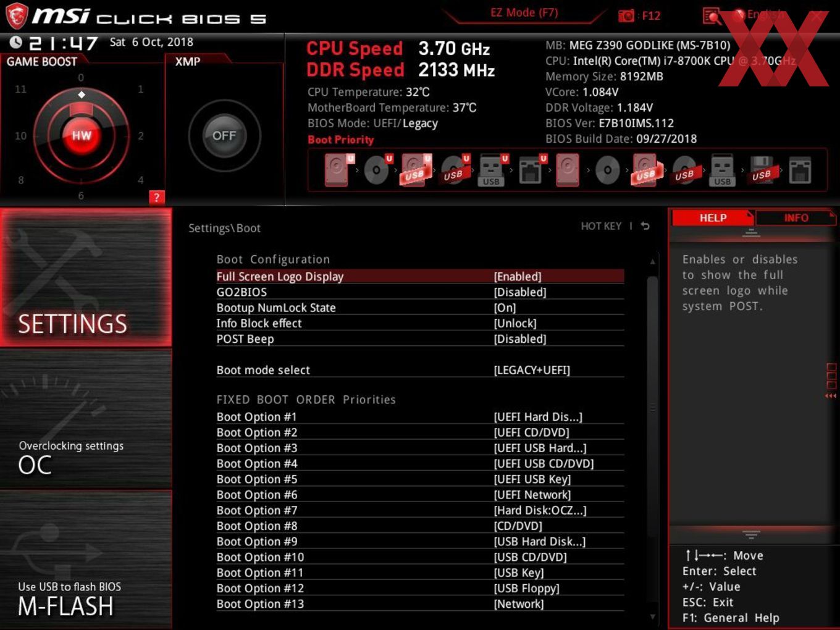Select the legacy Network boot icon at end
840x630 pixels.
pos(800,170)
